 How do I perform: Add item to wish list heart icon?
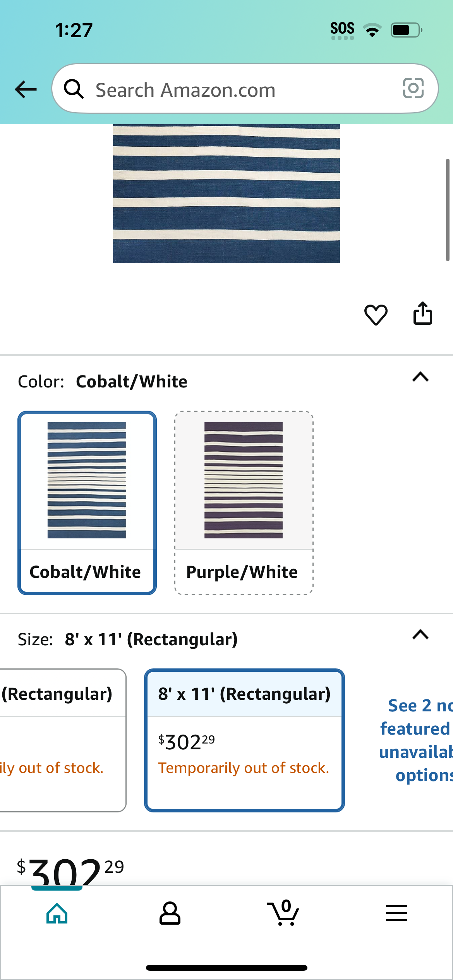click(x=376, y=314)
